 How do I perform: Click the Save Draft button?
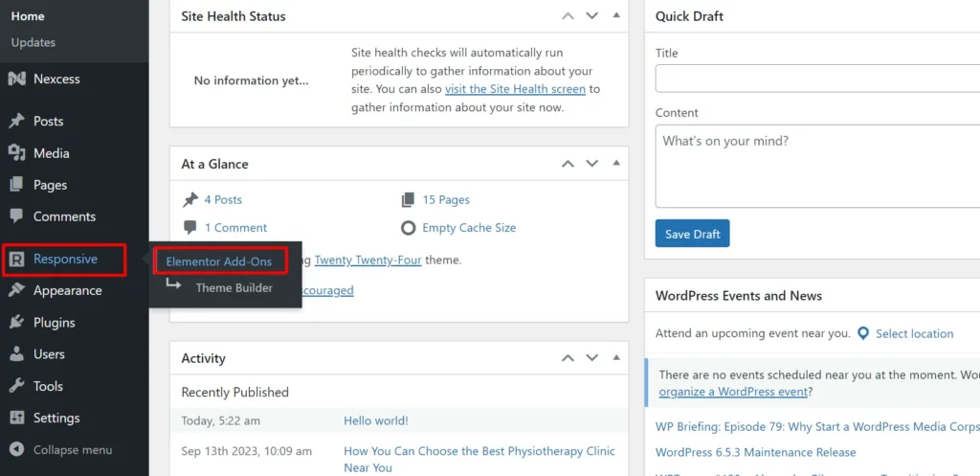pyautogui.click(x=693, y=234)
